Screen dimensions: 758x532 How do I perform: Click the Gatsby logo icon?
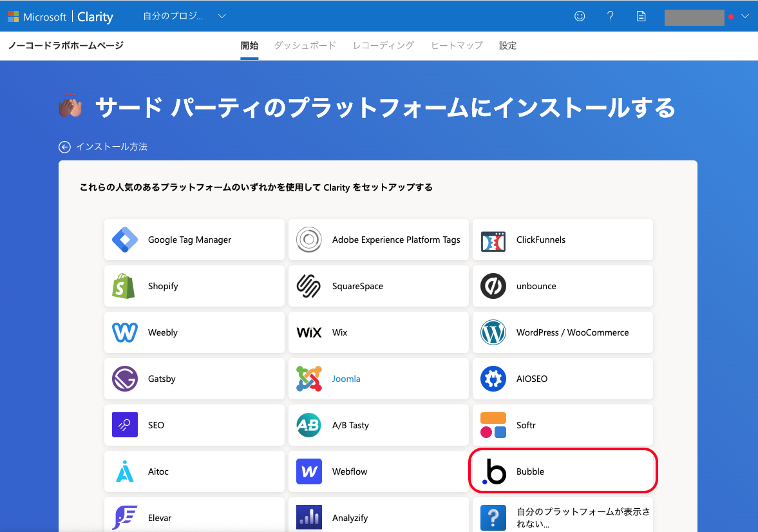click(x=125, y=379)
